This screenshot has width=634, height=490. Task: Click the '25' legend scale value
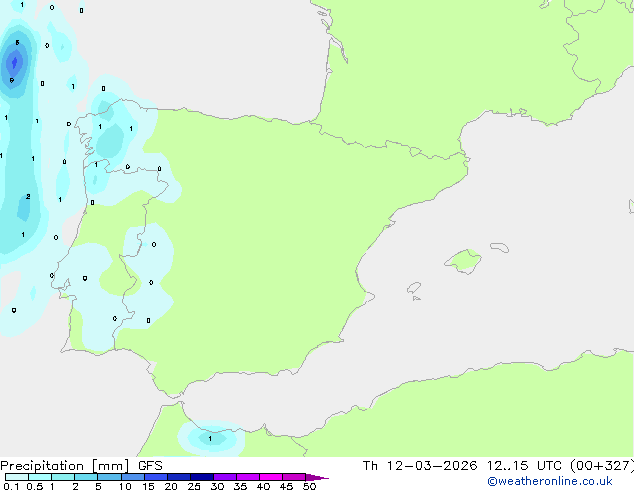(x=194, y=486)
